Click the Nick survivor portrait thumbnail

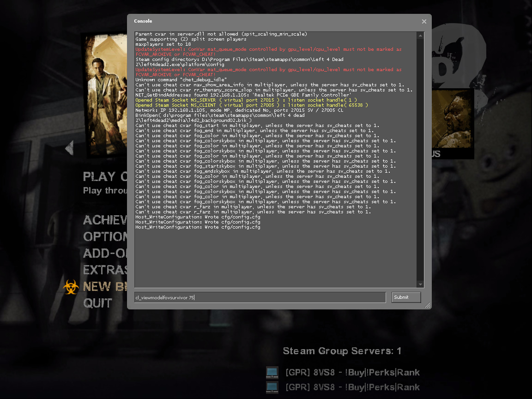coord(105,95)
